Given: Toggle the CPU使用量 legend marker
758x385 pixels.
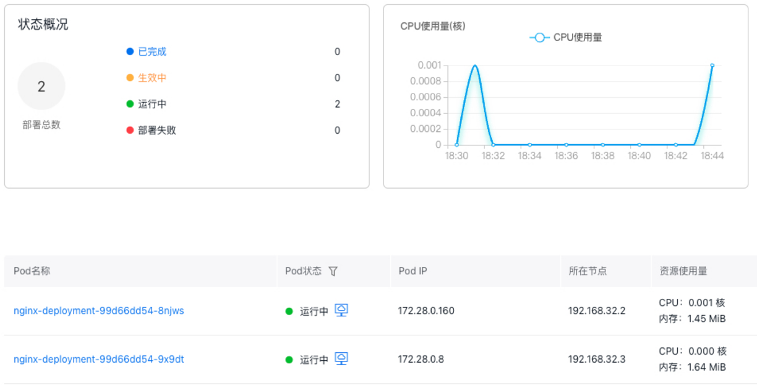Looking at the screenshot, I should coord(539,38).
